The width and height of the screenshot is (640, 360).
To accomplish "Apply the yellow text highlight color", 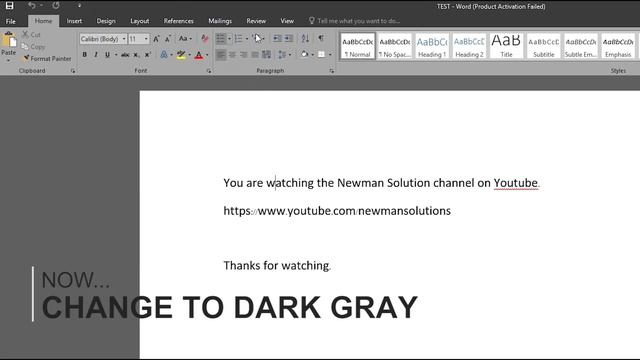I will (x=181, y=55).
